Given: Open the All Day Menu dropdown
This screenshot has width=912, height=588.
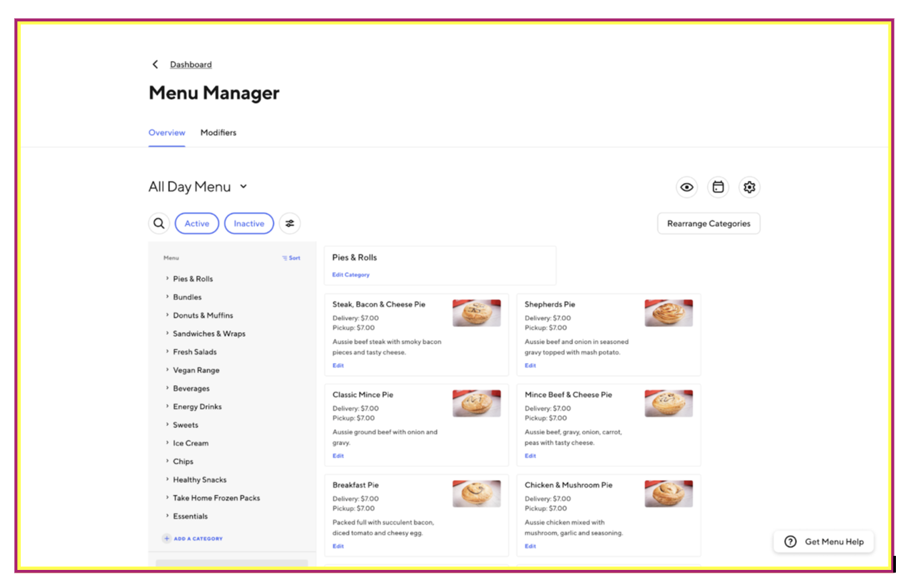Looking at the screenshot, I should click(x=243, y=187).
